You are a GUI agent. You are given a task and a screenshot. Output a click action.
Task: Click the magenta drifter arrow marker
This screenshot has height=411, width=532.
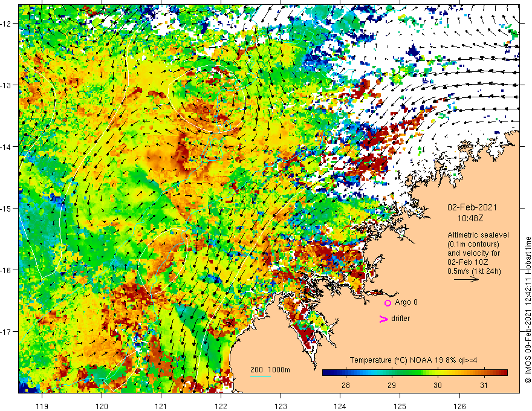click(383, 319)
